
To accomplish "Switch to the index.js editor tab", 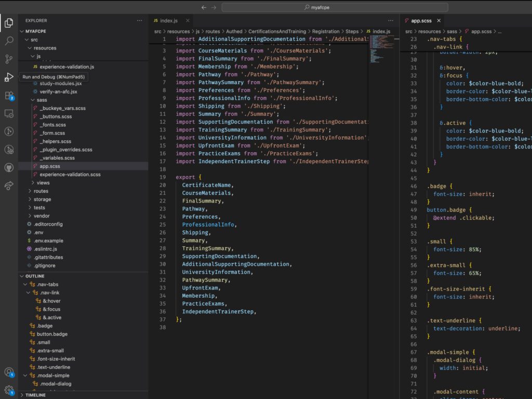I will click(168, 21).
